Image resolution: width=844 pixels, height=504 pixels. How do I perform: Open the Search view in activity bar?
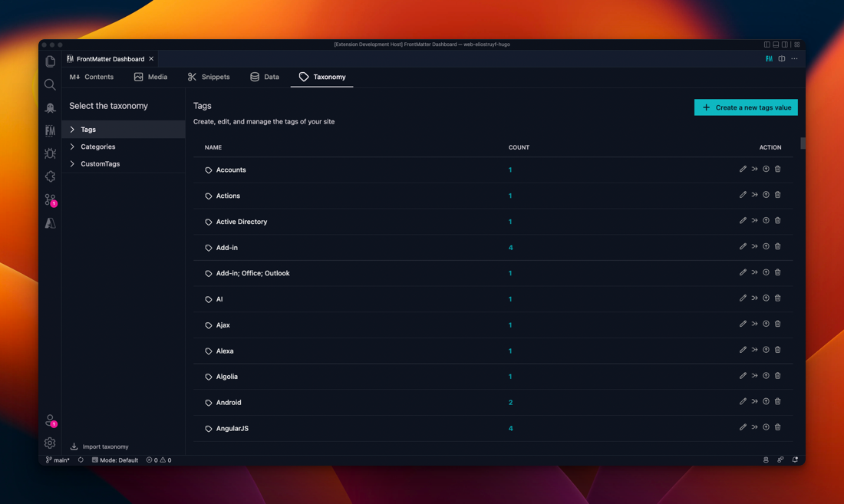pyautogui.click(x=50, y=84)
